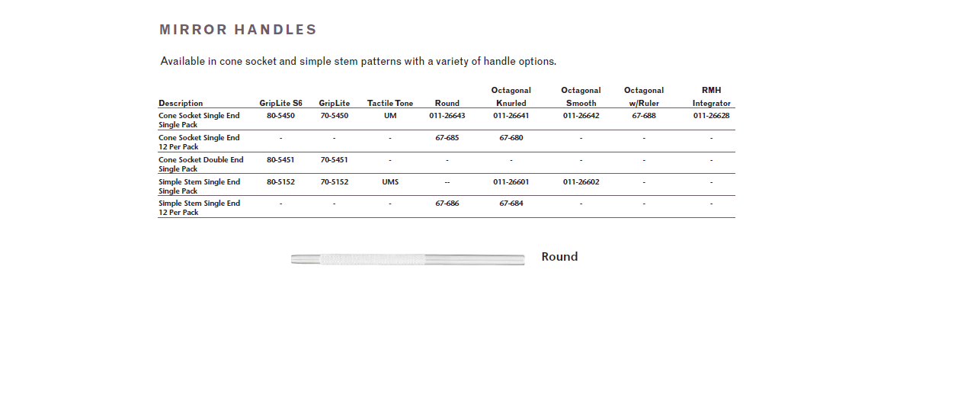This screenshot has width=980, height=420.
Task: Click the Tactile Tone column header
Action: pyautogui.click(x=390, y=103)
